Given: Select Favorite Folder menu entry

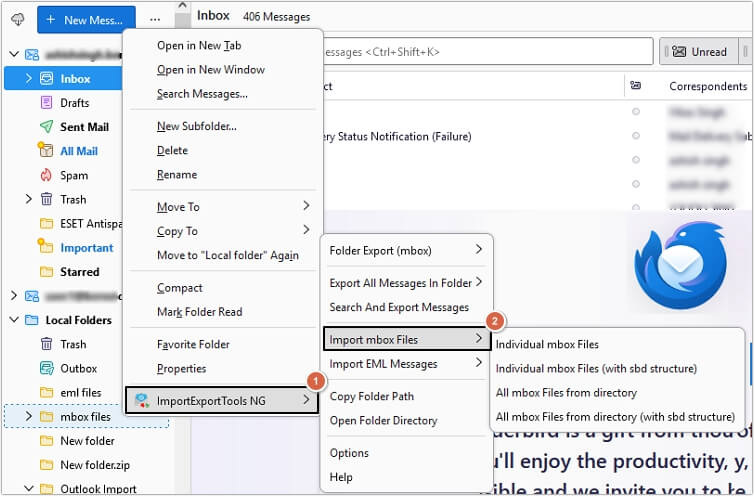Looking at the screenshot, I should click(x=223, y=344).
